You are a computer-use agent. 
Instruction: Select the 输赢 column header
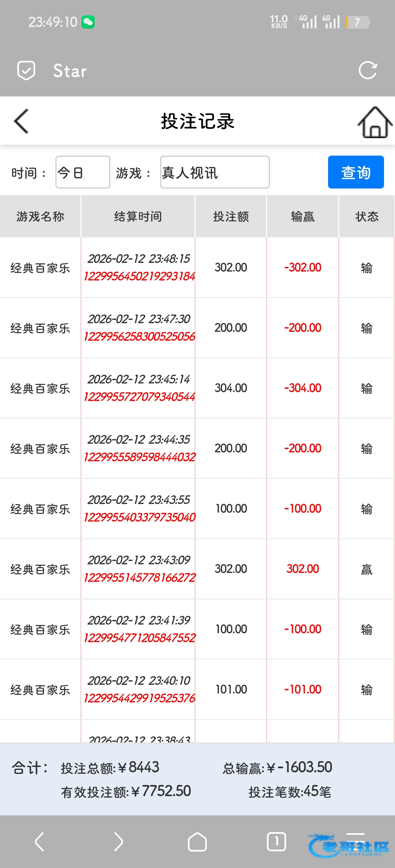[303, 216]
